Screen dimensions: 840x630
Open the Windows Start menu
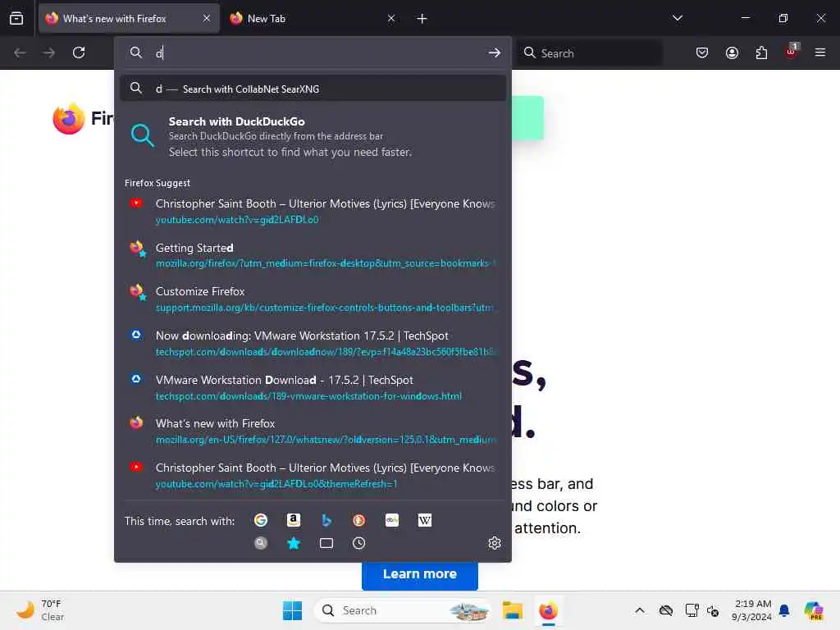pos(293,610)
